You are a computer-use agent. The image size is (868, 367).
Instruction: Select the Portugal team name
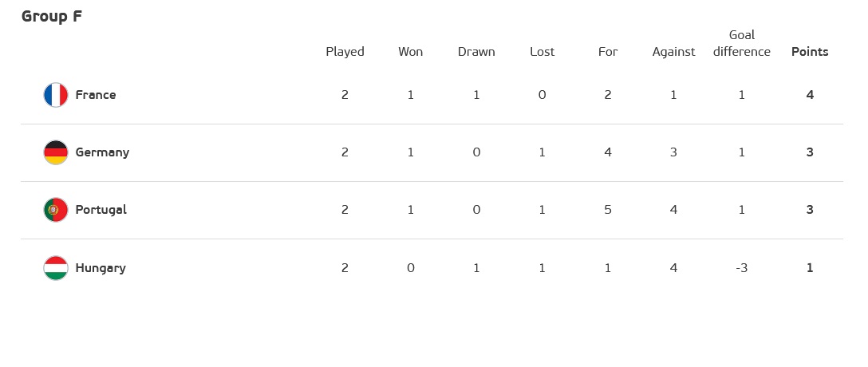tap(101, 211)
